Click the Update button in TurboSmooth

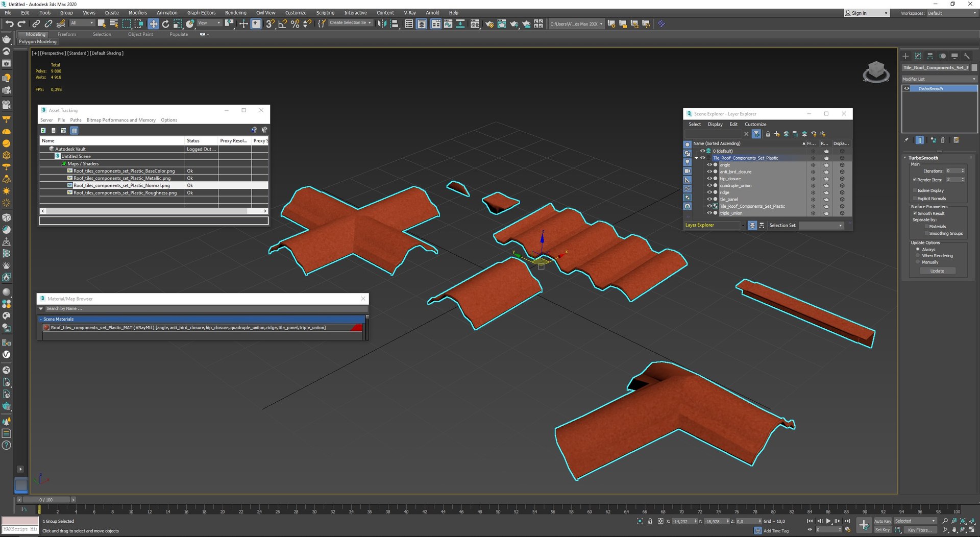tap(937, 271)
